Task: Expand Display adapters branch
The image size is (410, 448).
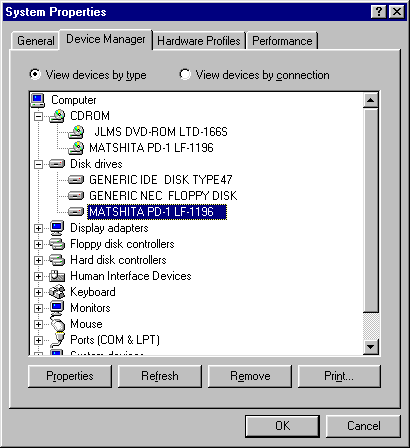Action: point(39,228)
